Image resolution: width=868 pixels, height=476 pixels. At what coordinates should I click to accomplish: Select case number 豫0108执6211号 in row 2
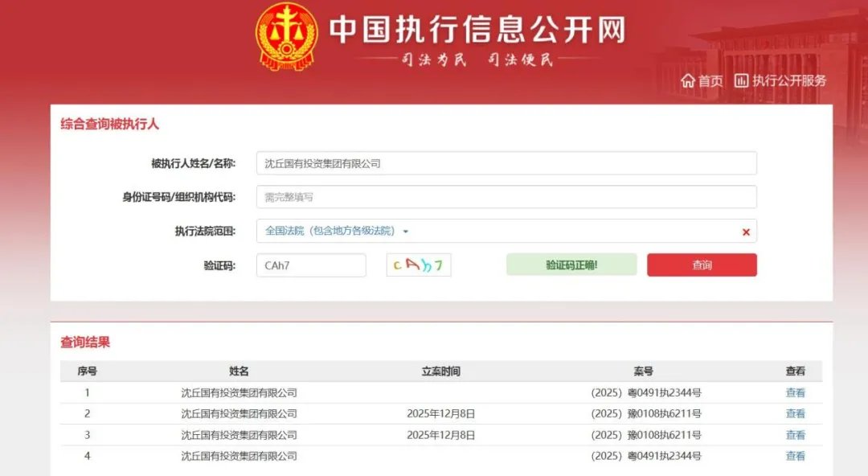646,414
